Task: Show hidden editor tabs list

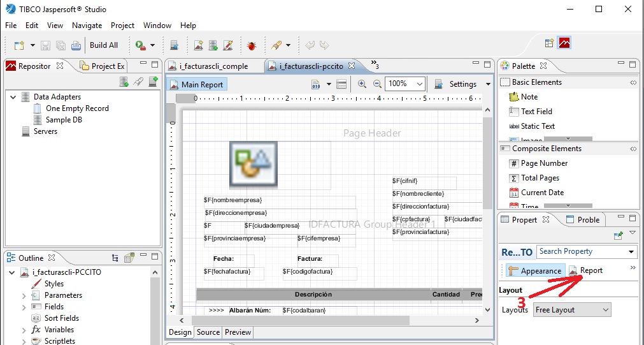Action: 375,64
